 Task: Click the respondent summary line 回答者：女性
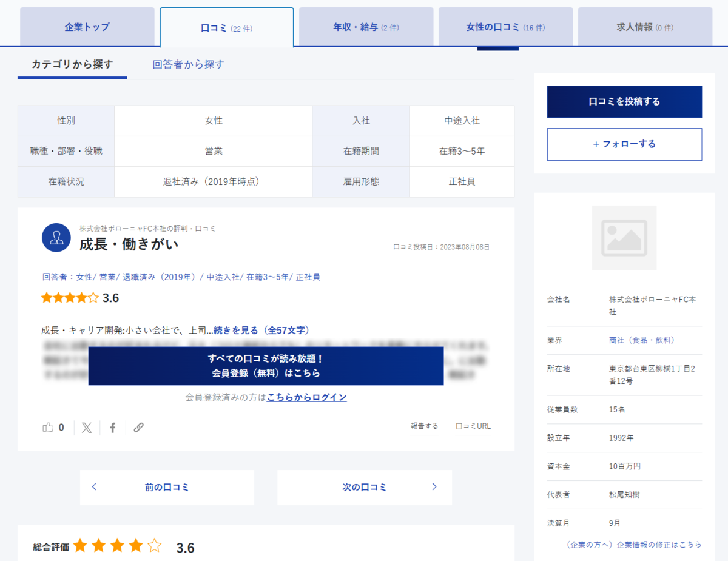tap(181, 277)
